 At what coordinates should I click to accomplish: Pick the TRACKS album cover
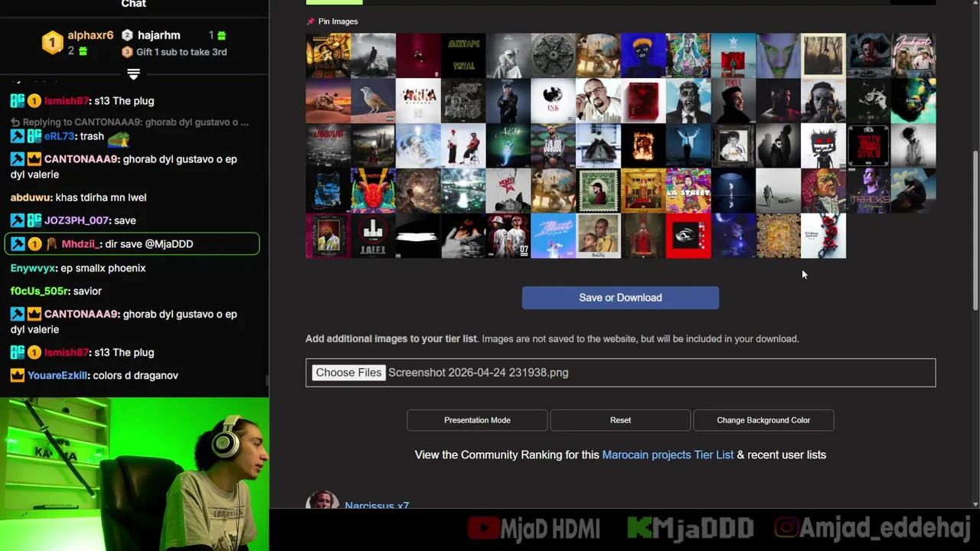(x=869, y=191)
